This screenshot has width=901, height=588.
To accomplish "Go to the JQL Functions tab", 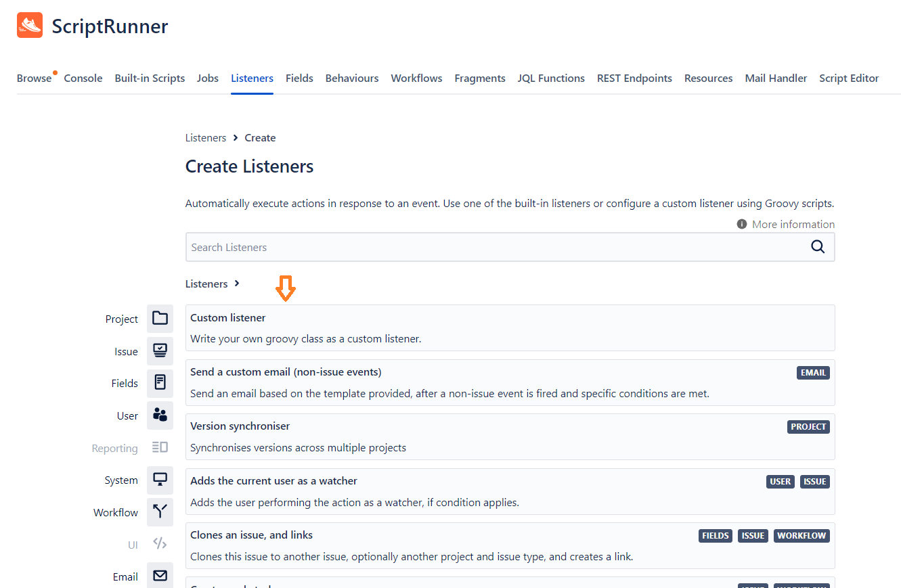I will tap(551, 78).
